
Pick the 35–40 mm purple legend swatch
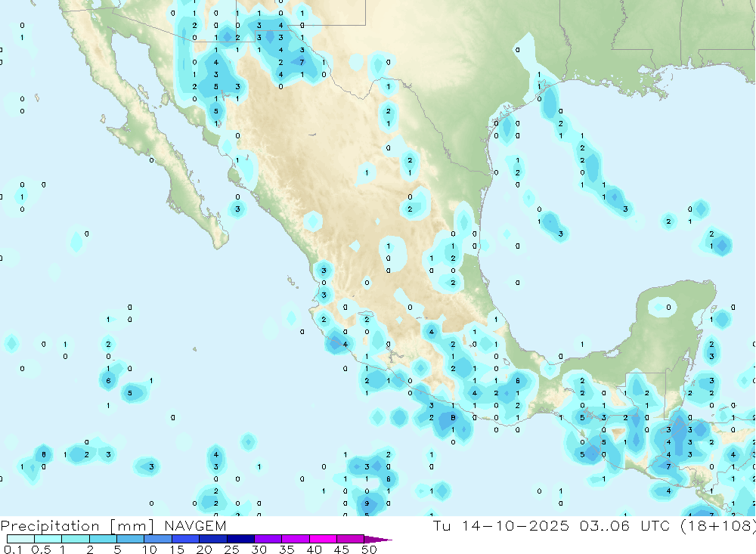pyautogui.click(x=296, y=539)
